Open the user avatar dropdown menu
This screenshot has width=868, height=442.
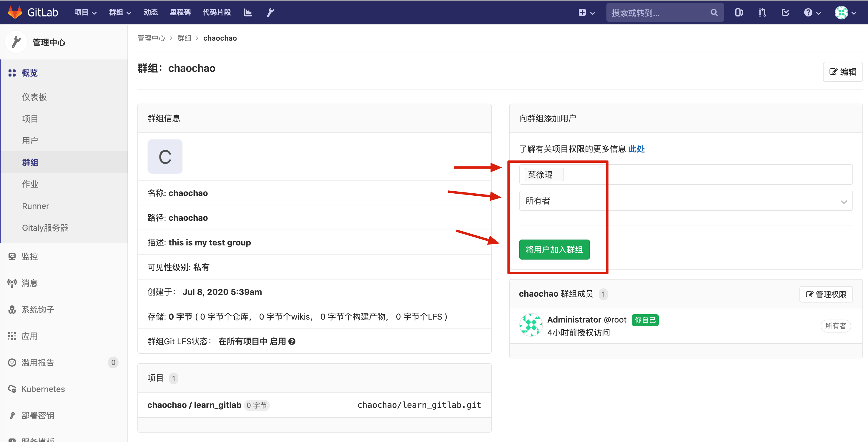tap(845, 12)
